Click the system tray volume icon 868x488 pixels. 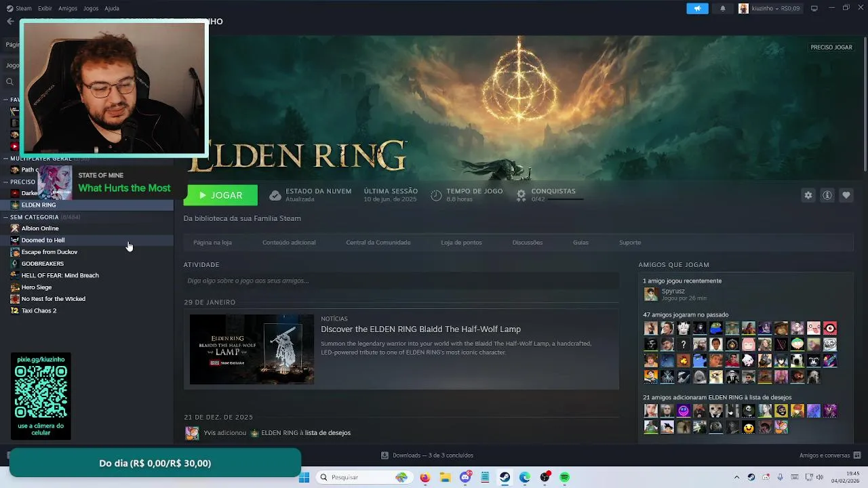pyautogui.click(x=821, y=477)
